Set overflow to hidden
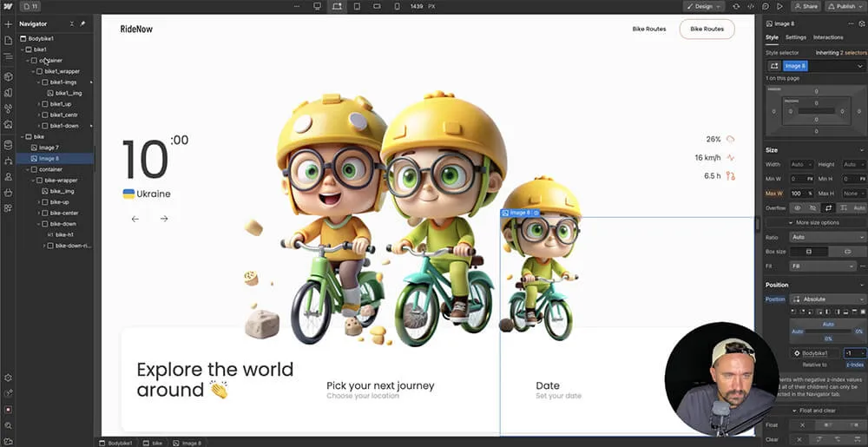The width and height of the screenshot is (868, 447). (x=812, y=208)
